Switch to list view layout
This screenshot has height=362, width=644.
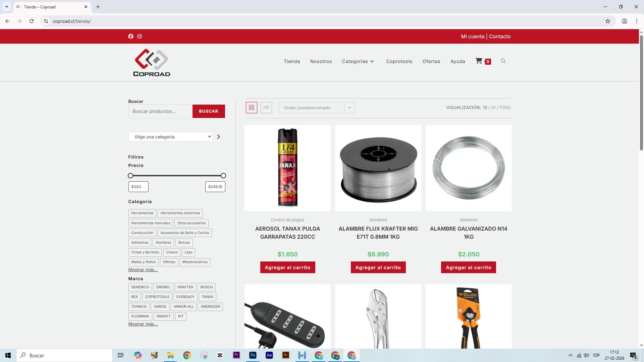266,108
